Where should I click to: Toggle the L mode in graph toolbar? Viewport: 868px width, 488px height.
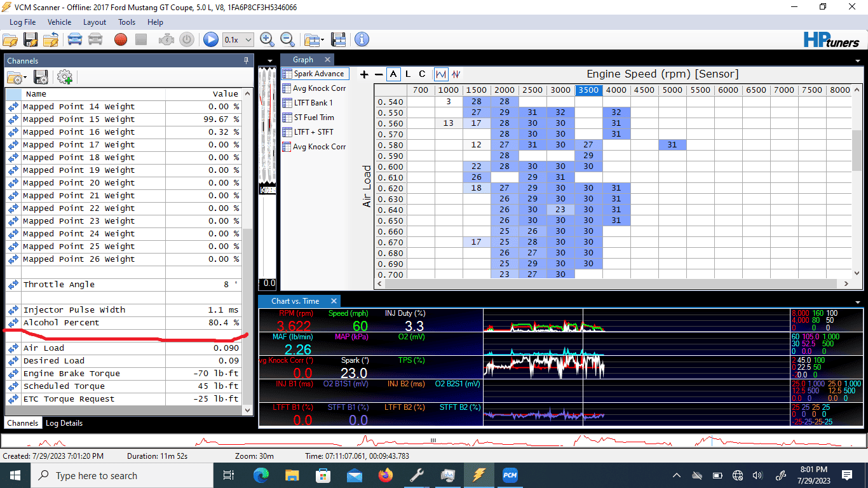408,74
